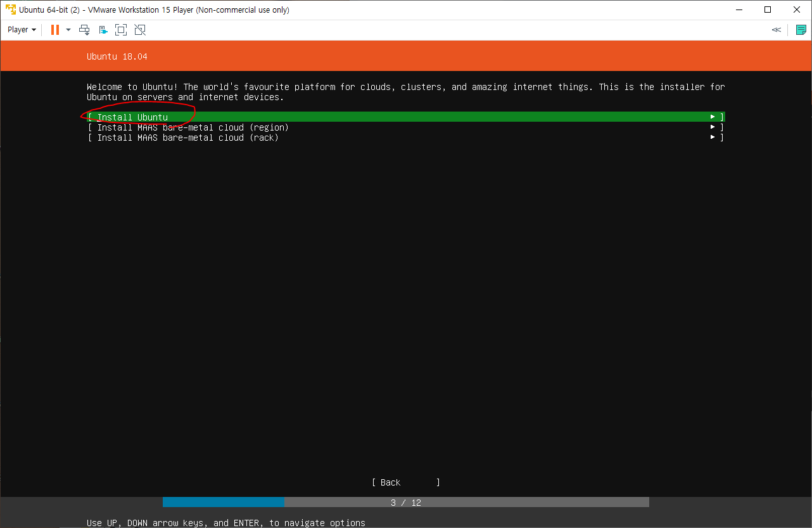
Task: Send Ctrl+Alt+Del to the virtual machine
Action: point(84,30)
